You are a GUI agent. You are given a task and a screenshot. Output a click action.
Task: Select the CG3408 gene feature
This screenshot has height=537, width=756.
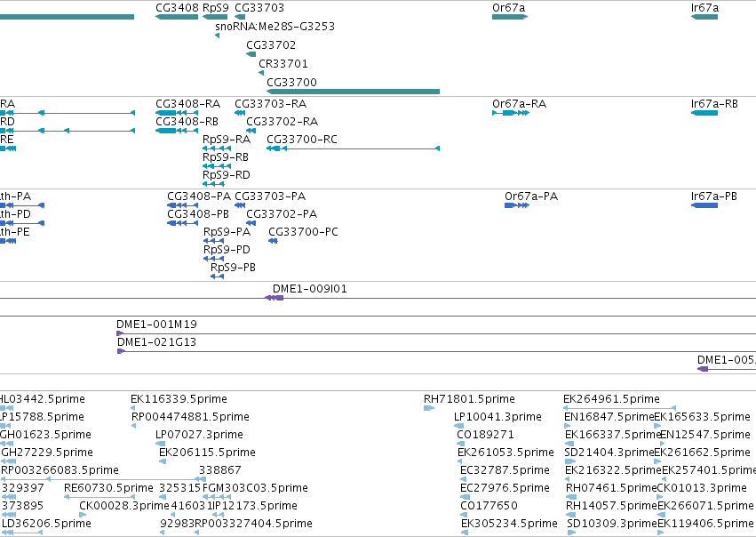tap(177, 17)
